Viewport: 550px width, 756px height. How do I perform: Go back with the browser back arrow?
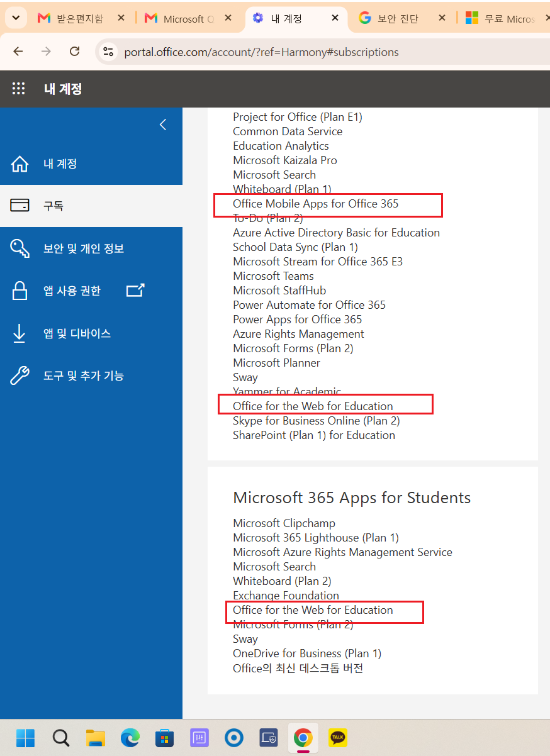tap(18, 52)
